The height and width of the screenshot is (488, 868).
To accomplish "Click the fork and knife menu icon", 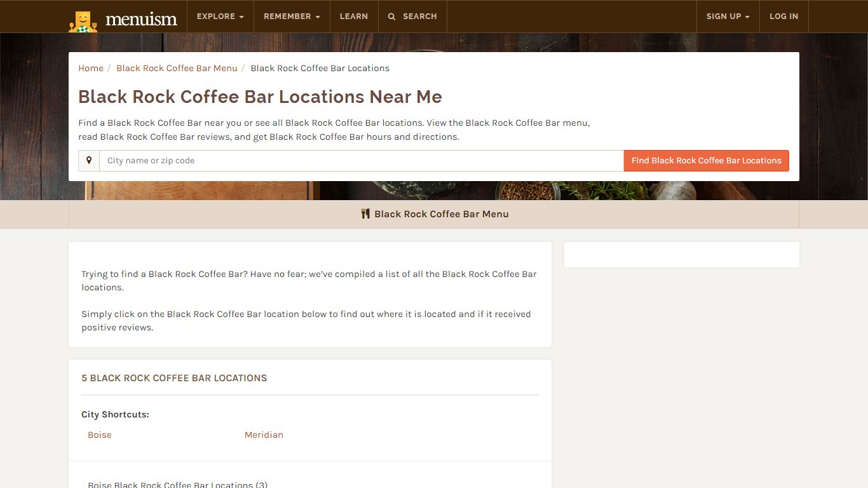I will 365,214.
